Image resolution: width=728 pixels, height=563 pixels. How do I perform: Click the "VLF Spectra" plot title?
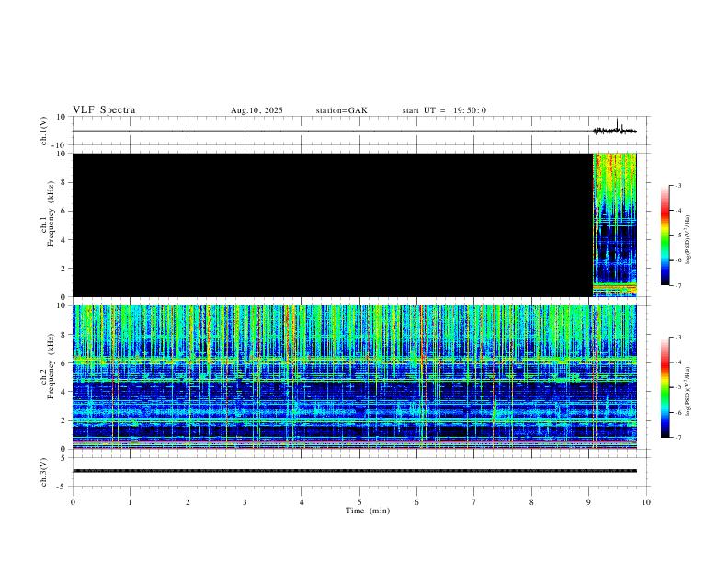pyautogui.click(x=104, y=110)
